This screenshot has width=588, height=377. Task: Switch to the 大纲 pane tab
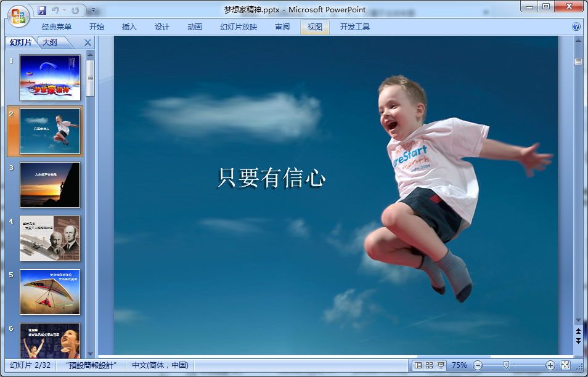(51, 43)
